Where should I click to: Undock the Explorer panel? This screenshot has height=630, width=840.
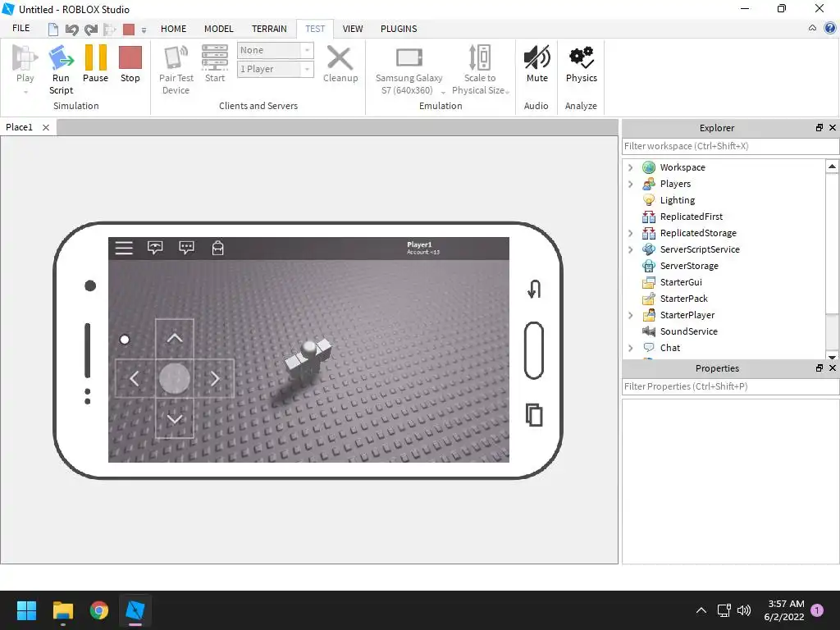pos(819,127)
